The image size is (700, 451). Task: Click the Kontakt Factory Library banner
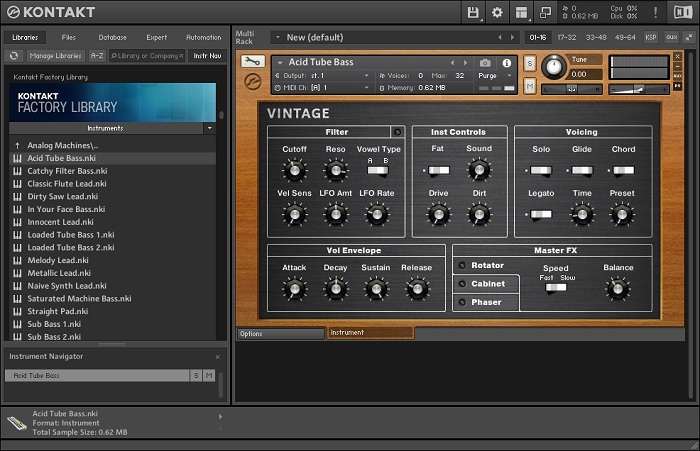tap(112, 102)
